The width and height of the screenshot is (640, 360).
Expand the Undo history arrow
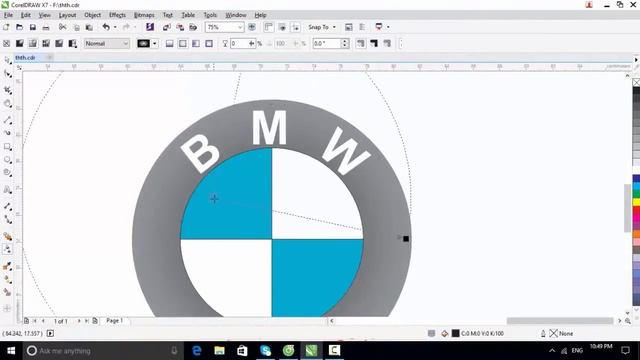click(115, 27)
